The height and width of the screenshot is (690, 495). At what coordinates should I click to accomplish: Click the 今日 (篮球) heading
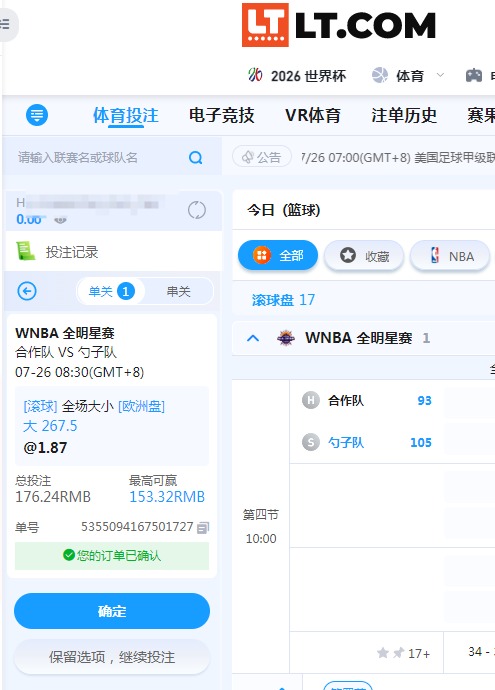click(283, 210)
